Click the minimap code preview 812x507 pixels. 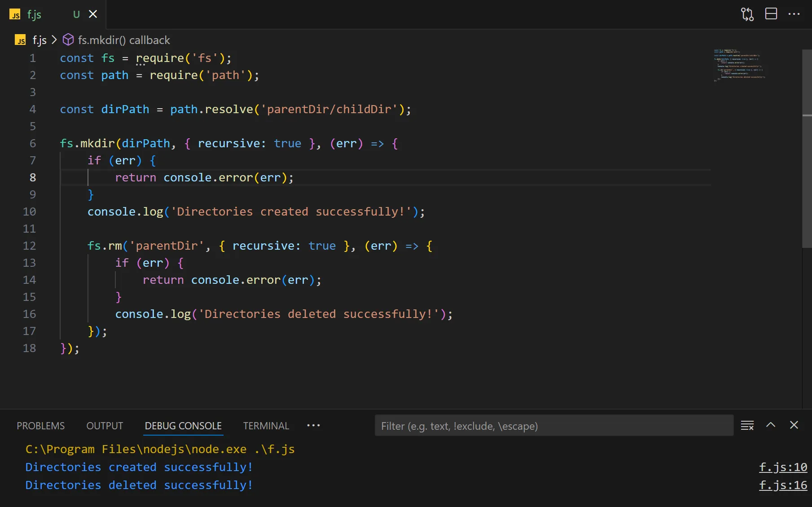(739, 65)
